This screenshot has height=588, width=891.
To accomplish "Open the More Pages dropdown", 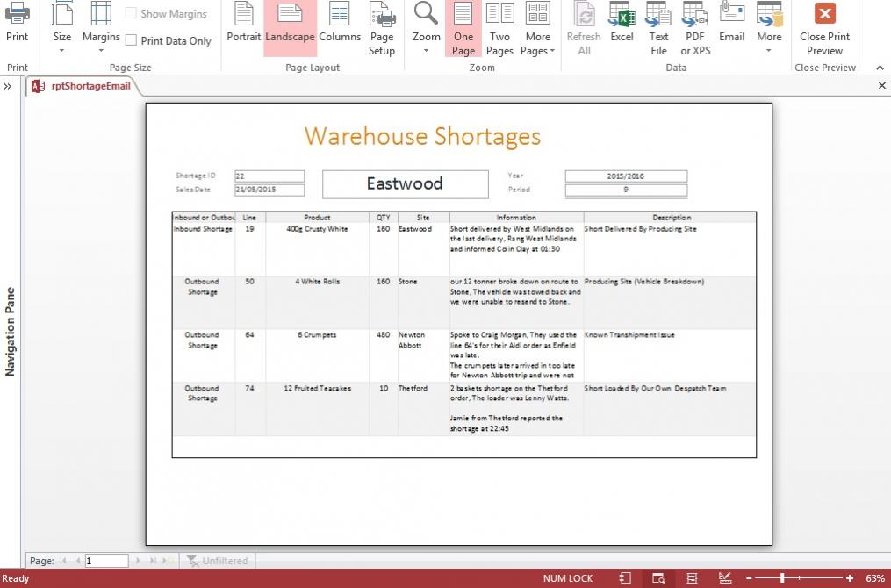I will point(537,28).
